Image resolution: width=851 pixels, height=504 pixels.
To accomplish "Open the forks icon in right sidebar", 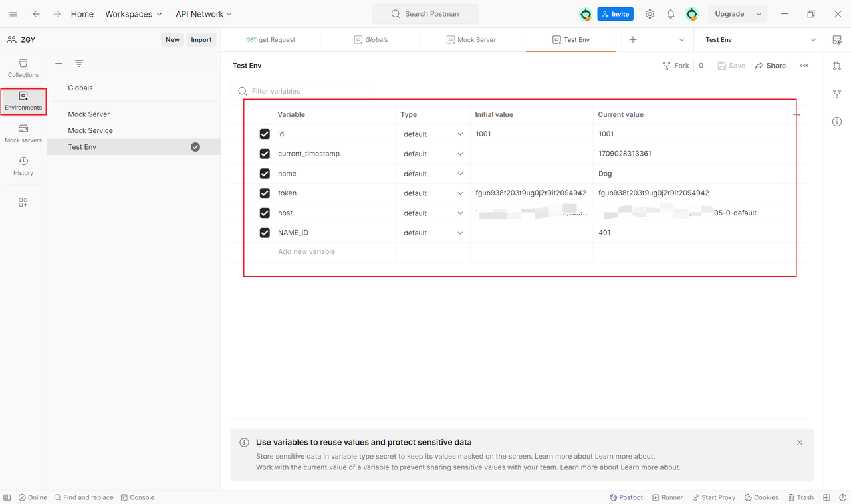I will [837, 94].
